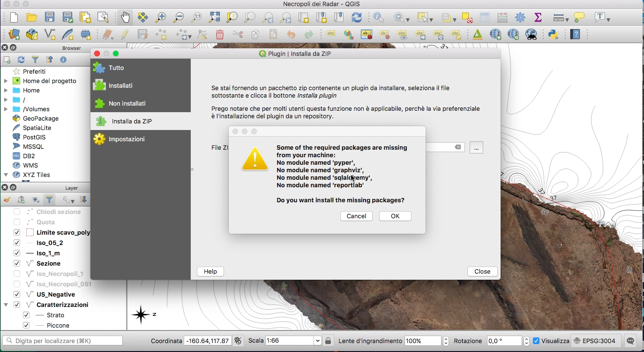Expand XYZ Tiles in the Browser panel
Image resolution: width=644 pixels, height=352 pixels.
6,175
